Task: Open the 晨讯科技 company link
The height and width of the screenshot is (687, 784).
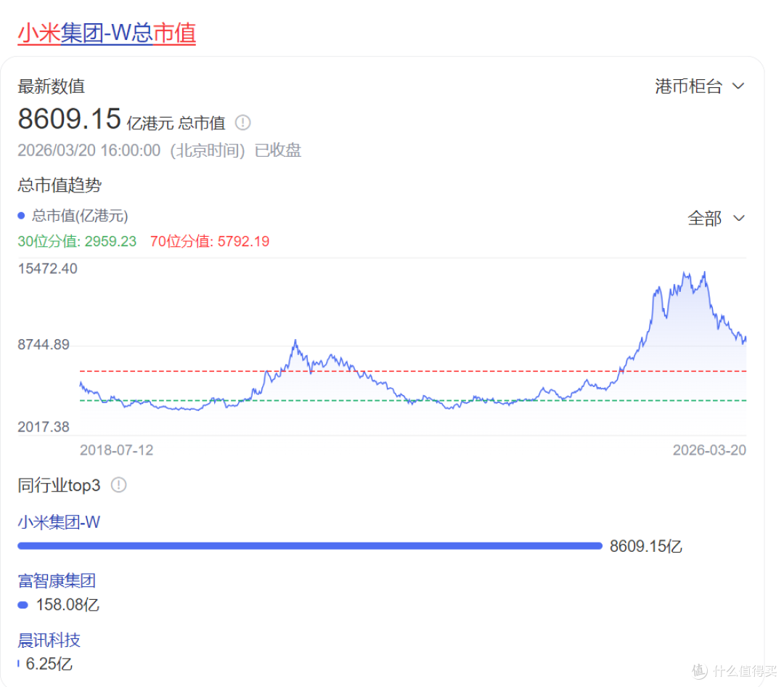Action: (x=49, y=640)
